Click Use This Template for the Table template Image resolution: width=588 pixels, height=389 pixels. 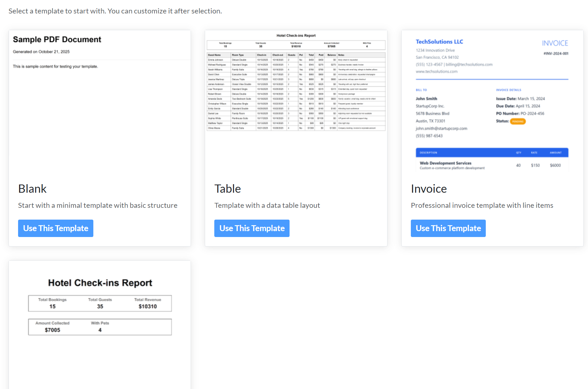point(251,228)
